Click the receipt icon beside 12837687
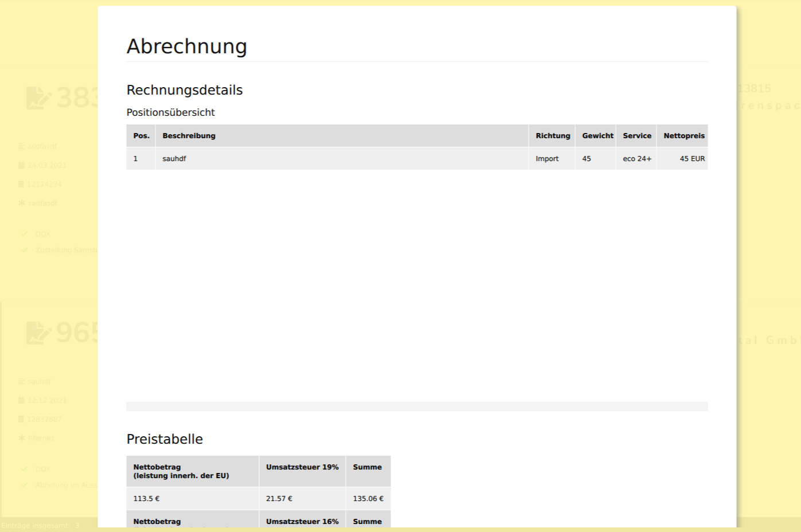Viewport: 801px width, 532px height. [x=22, y=419]
